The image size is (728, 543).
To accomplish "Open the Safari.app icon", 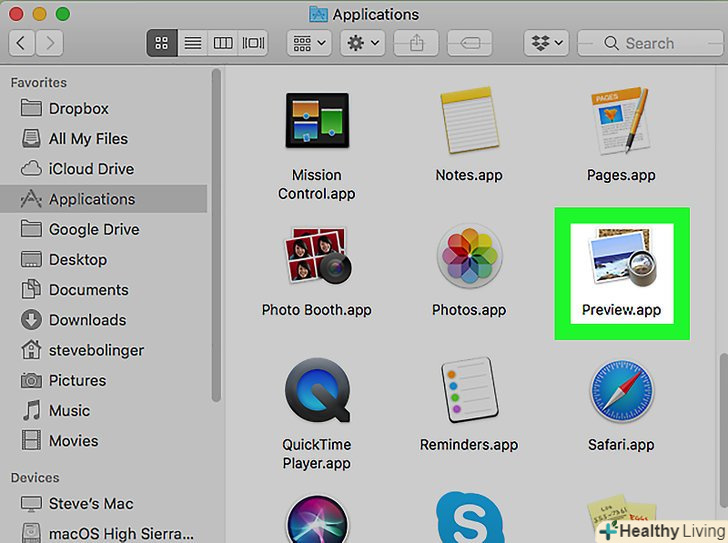I will click(x=621, y=390).
